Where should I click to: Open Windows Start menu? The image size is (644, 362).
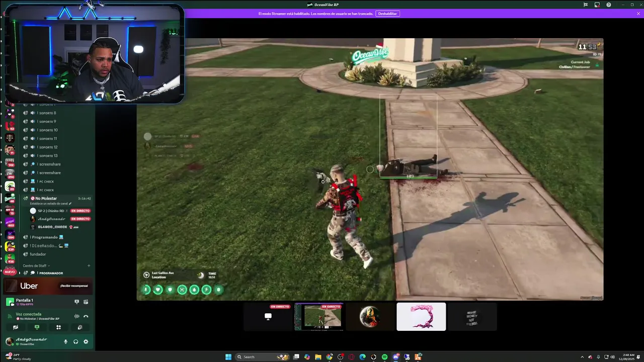pos(228,357)
